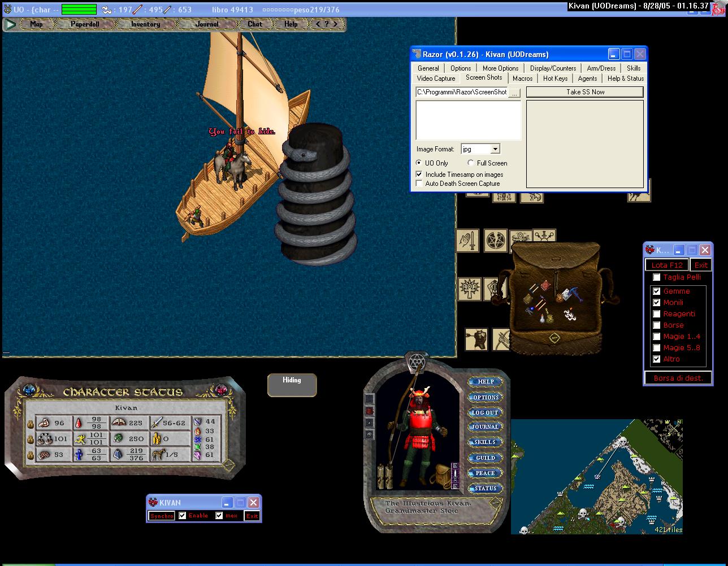The height and width of the screenshot is (566, 728).
Task: Open the Map menu in the game toolbar
Action: [36, 24]
